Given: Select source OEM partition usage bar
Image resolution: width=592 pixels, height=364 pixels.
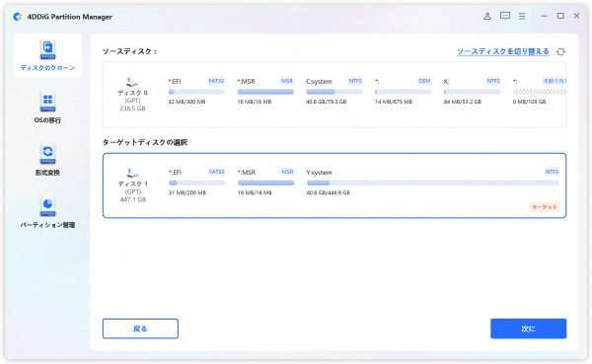Looking at the screenshot, I should coord(403,92).
